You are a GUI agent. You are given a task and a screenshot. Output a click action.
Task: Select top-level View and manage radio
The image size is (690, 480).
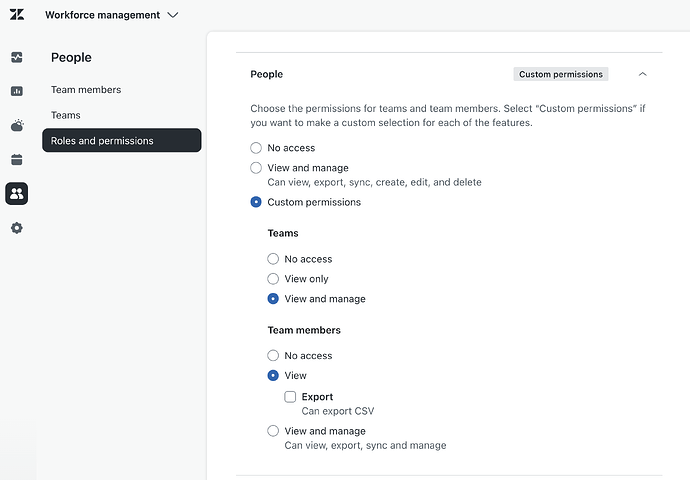(256, 168)
